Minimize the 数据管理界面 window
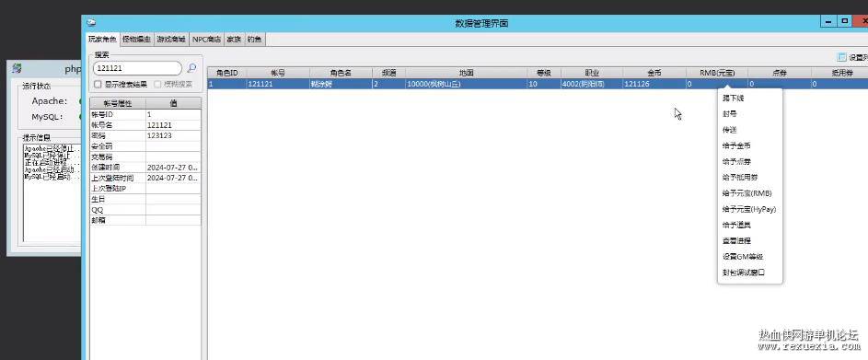The width and height of the screenshot is (868, 360). click(828, 21)
